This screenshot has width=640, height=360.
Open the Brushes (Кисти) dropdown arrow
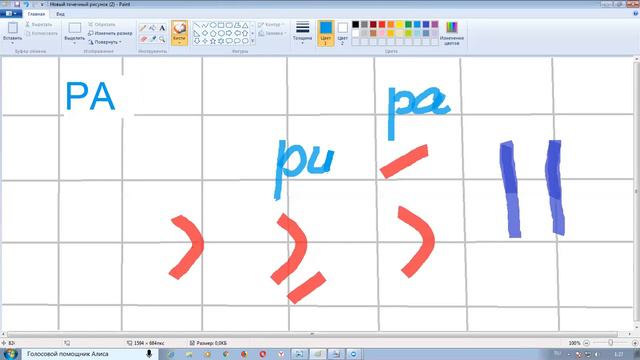coord(179,42)
